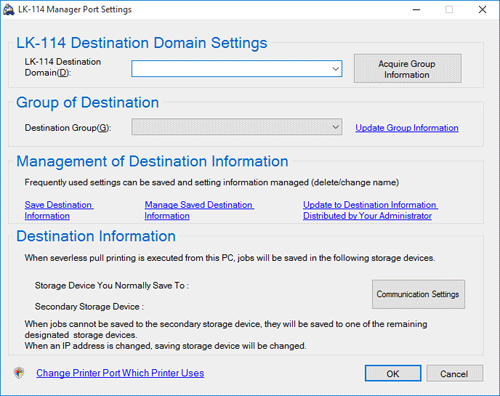
Task: Open the Destination Group combo box
Action: pyautogui.click(x=237, y=127)
